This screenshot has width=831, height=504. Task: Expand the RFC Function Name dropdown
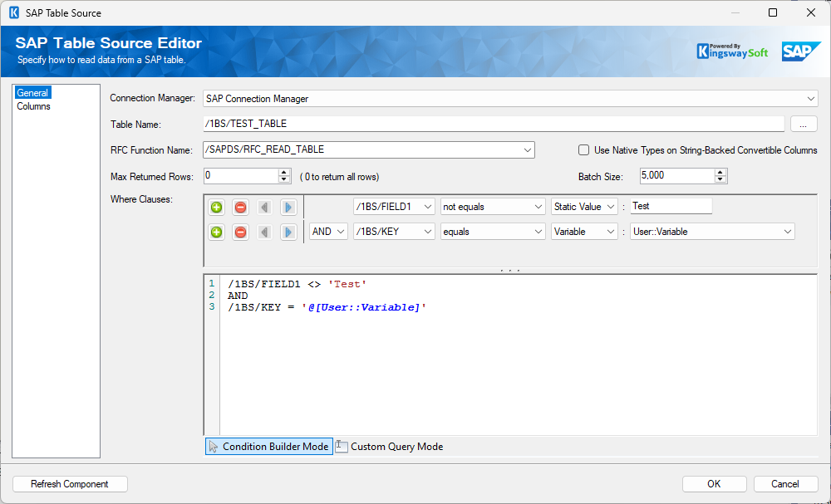tap(528, 150)
